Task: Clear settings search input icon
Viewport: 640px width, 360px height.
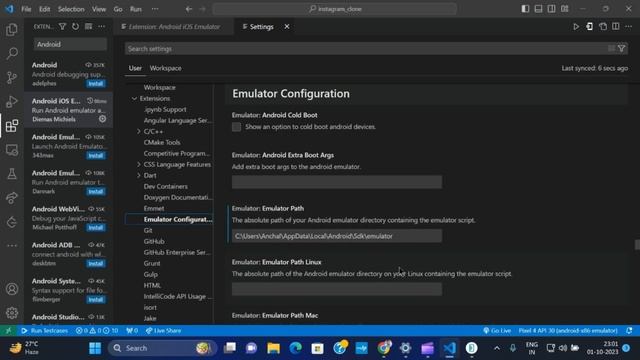Action: coord(611,49)
